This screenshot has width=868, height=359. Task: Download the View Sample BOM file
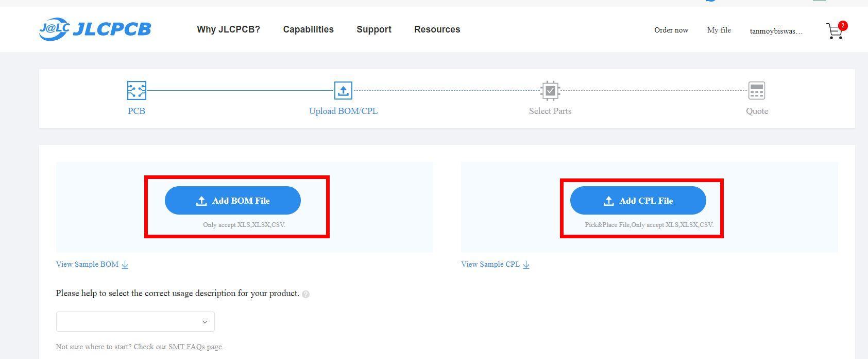coord(92,264)
